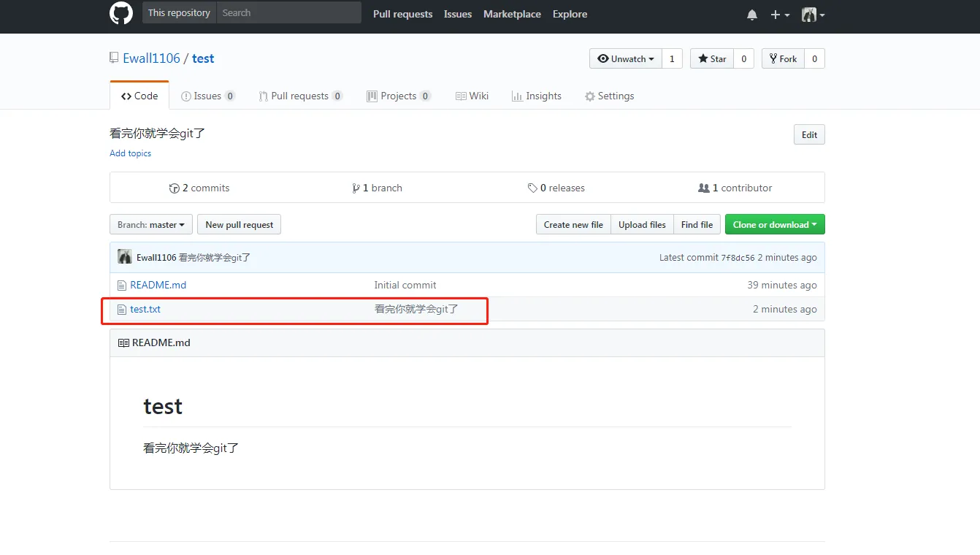Go to Issues in top navigation
The height and width of the screenshot is (555, 980).
point(458,14)
